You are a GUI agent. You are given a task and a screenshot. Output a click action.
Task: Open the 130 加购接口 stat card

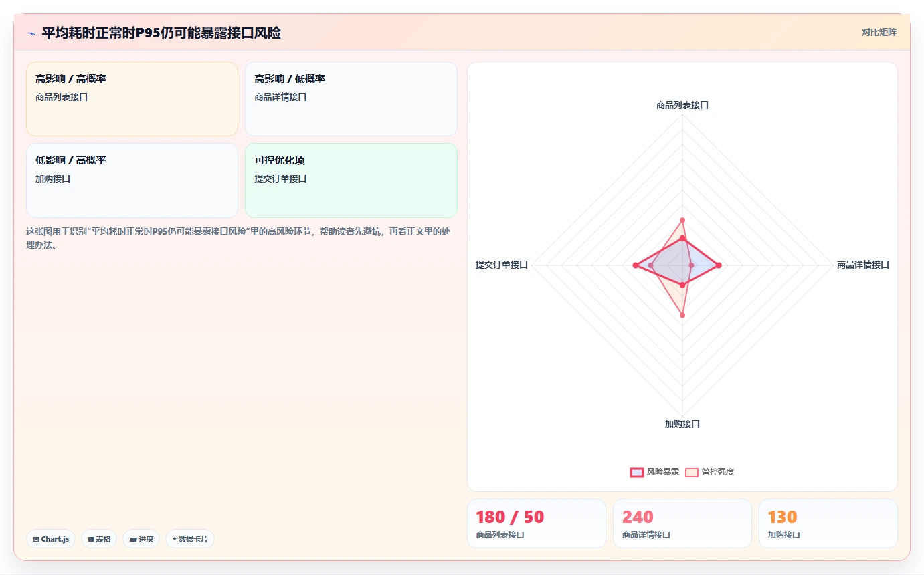828,524
